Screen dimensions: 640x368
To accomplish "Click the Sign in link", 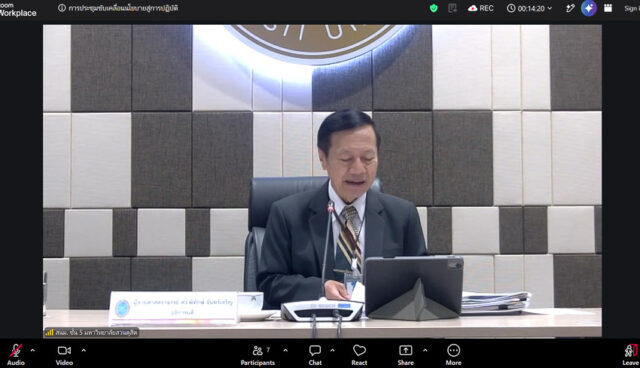I will click(x=632, y=8).
